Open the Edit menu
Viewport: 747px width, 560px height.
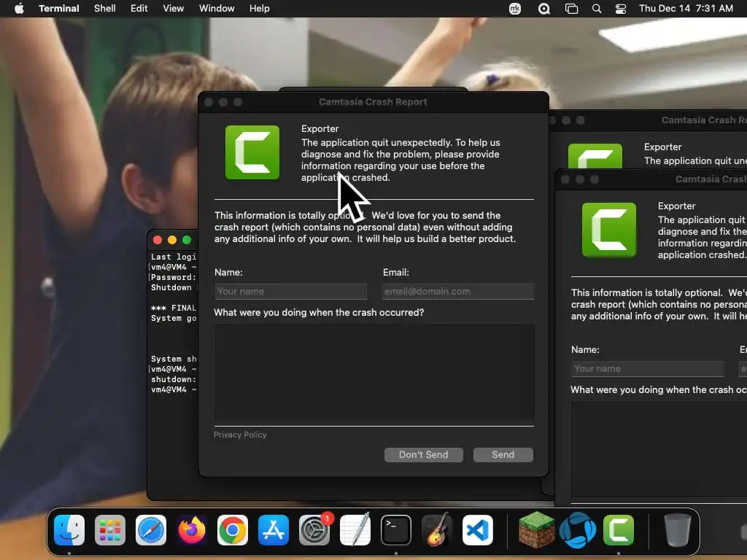(x=139, y=9)
